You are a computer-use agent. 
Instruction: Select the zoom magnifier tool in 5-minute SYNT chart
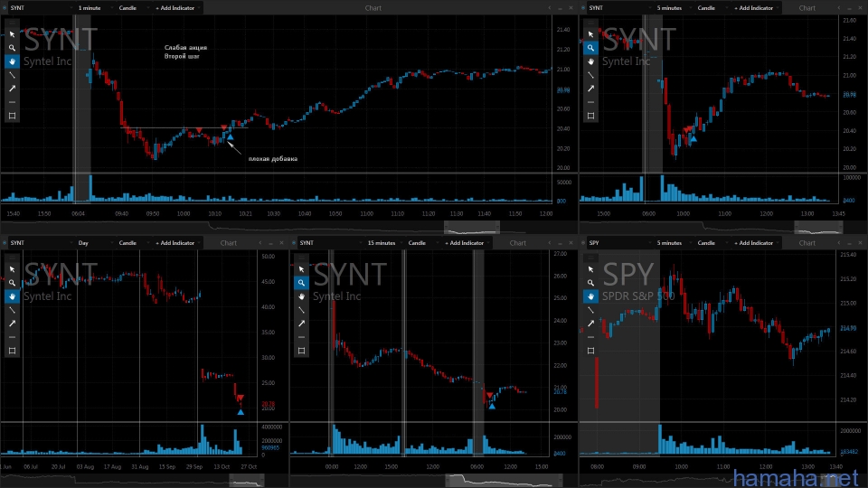point(590,48)
